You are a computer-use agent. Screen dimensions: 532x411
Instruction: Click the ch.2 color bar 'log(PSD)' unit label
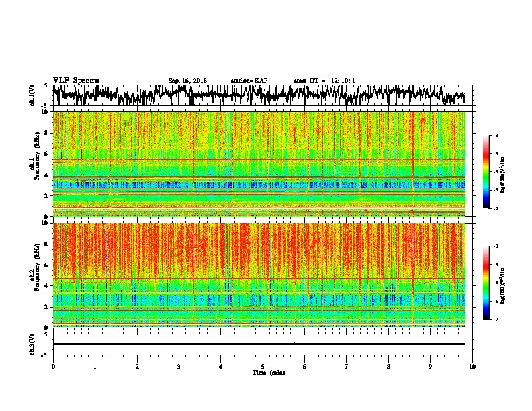click(502, 286)
